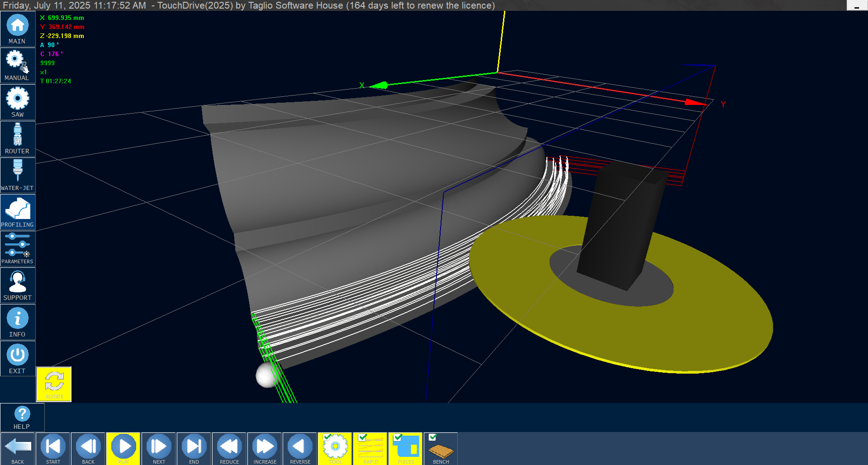Viewport: 868px width, 465px height.
Task: Toggle Rapid moves display checkbox
Action: pyautogui.click(x=362, y=437)
